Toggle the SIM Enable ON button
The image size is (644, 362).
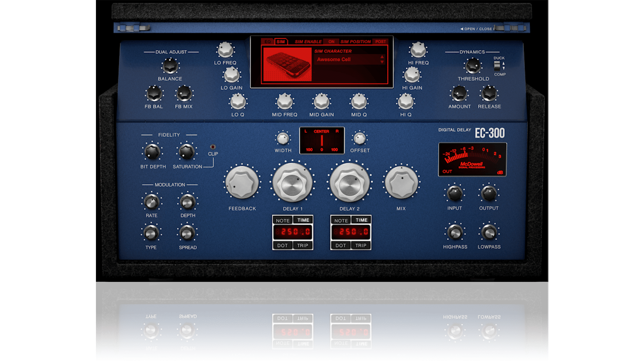point(331,42)
